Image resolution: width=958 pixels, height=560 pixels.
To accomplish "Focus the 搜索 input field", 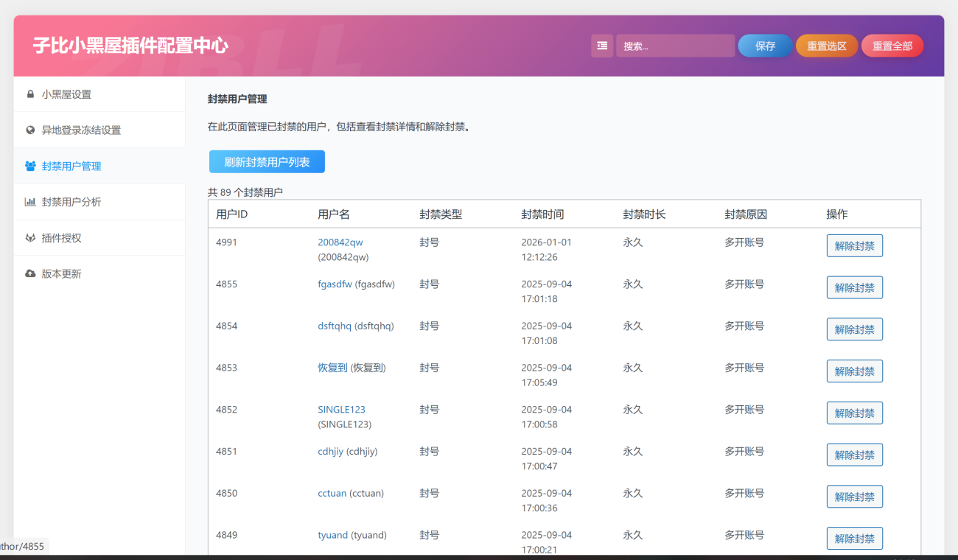I will 675,46.
